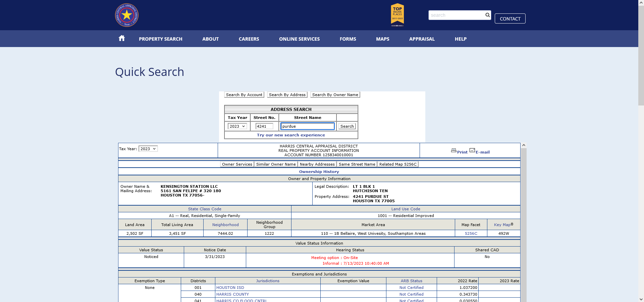Click the Same Street Name button
Image resolution: width=644 pixels, height=302 pixels.
(x=357, y=164)
